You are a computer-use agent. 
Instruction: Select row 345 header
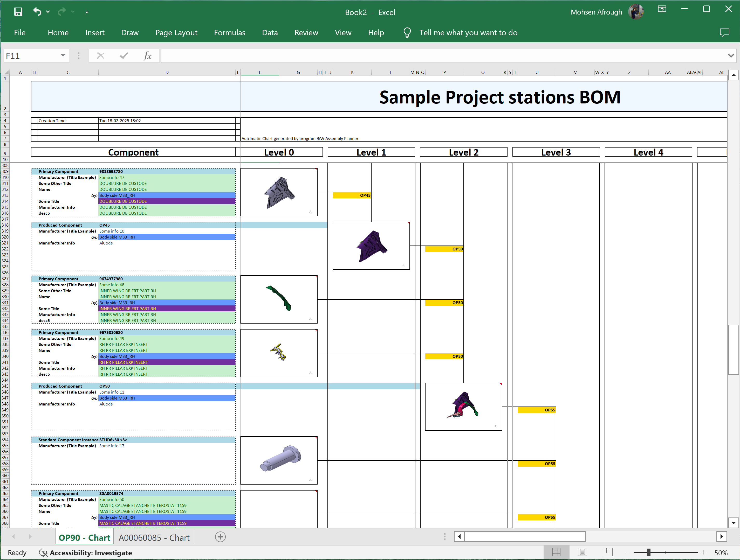(x=5, y=386)
